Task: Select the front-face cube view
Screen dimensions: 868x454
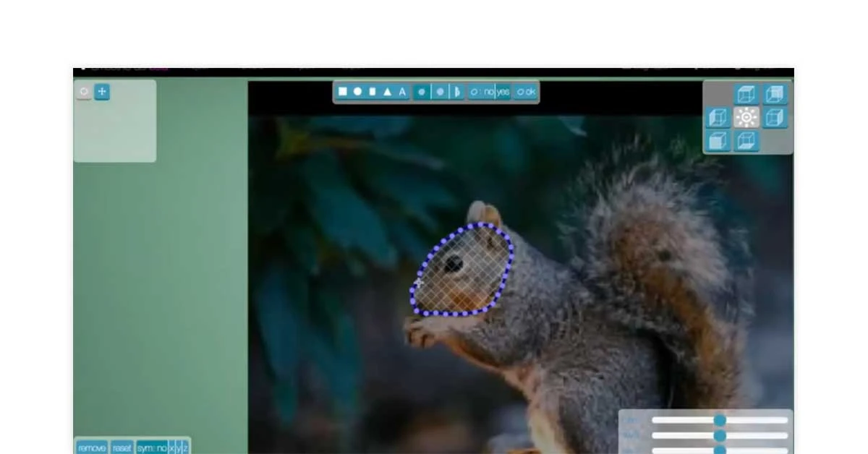Action: (x=718, y=141)
